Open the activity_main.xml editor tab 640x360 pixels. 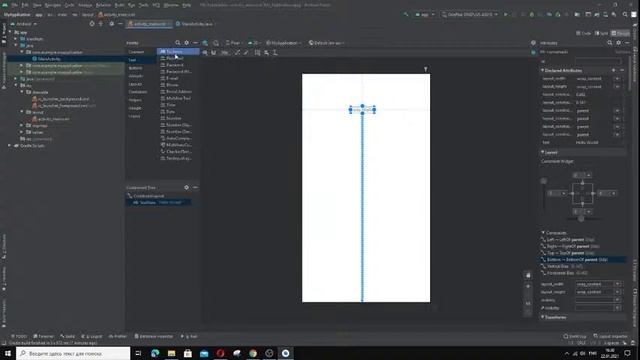(x=149, y=24)
